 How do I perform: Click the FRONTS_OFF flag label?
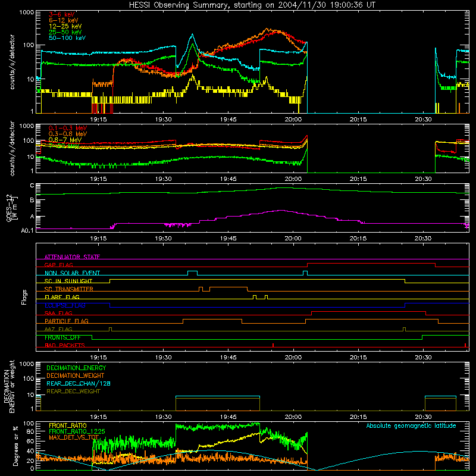[x=62, y=337]
